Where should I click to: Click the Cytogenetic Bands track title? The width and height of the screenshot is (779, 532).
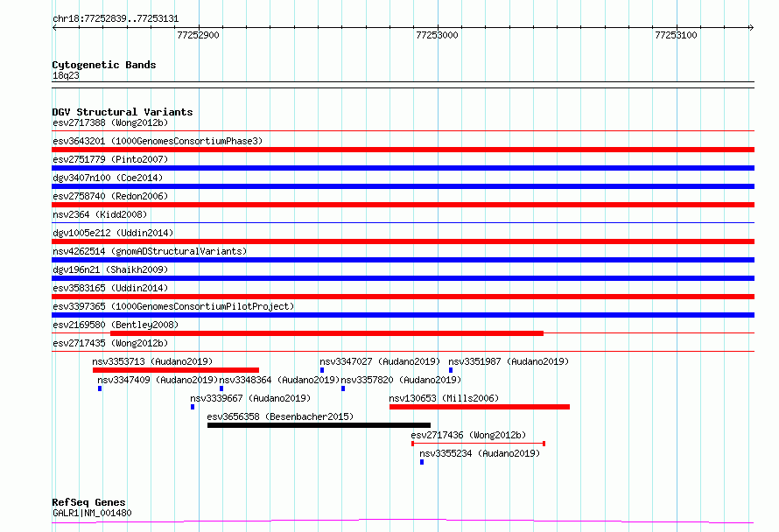coord(104,65)
